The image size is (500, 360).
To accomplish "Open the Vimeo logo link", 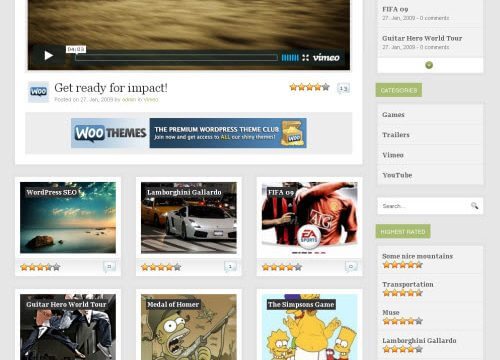I will [326, 57].
